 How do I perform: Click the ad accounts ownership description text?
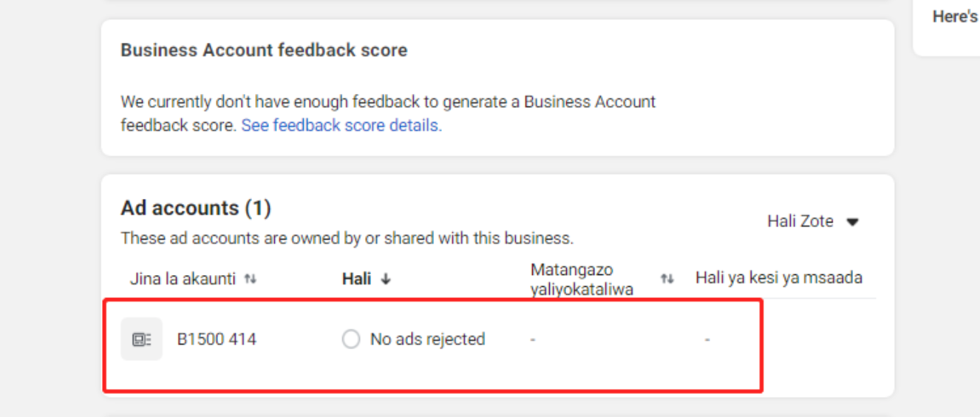(347, 238)
